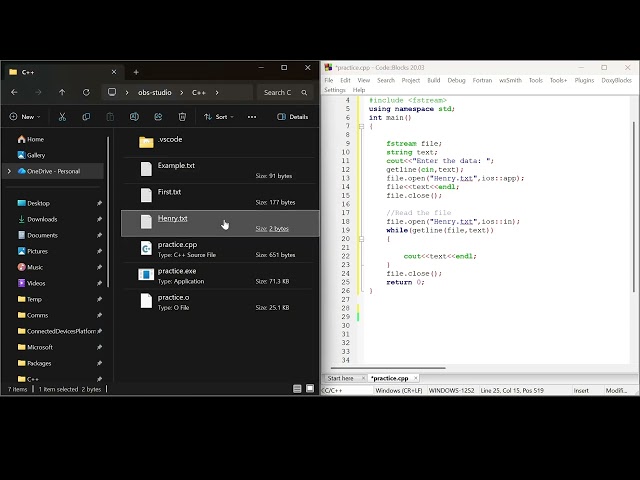Click Code::Blocks vertical editor scrollbar
The width and height of the screenshot is (640, 480).
634,207
